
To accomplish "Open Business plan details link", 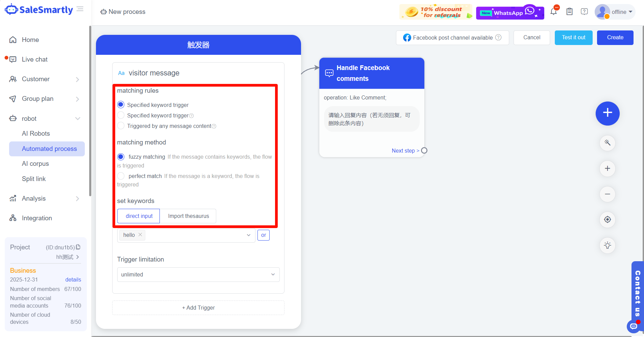I will tap(73, 280).
